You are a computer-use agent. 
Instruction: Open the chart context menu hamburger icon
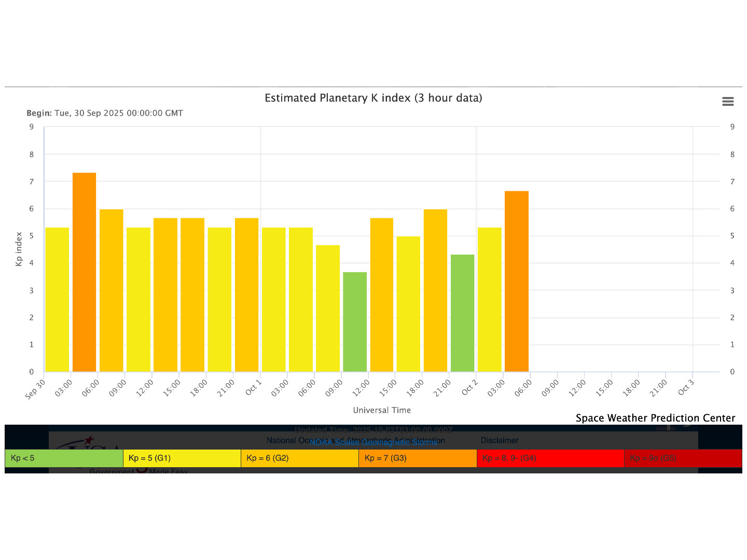(x=728, y=102)
